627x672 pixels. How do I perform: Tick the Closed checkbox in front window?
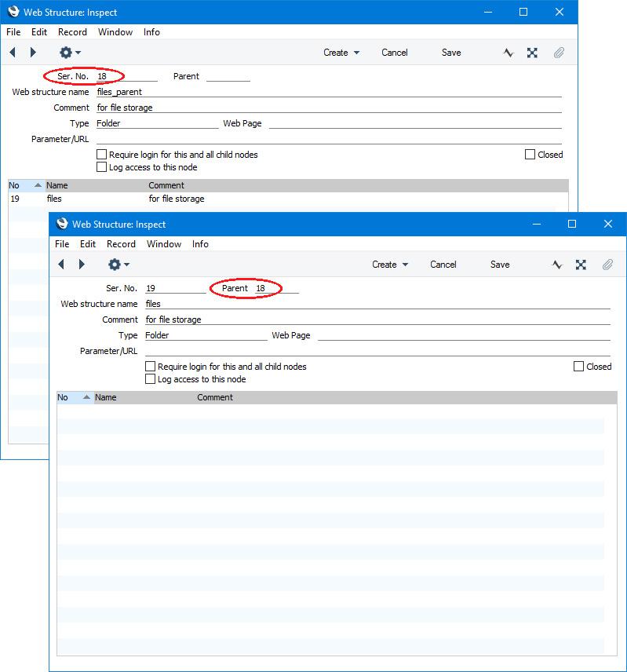click(579, 367)
